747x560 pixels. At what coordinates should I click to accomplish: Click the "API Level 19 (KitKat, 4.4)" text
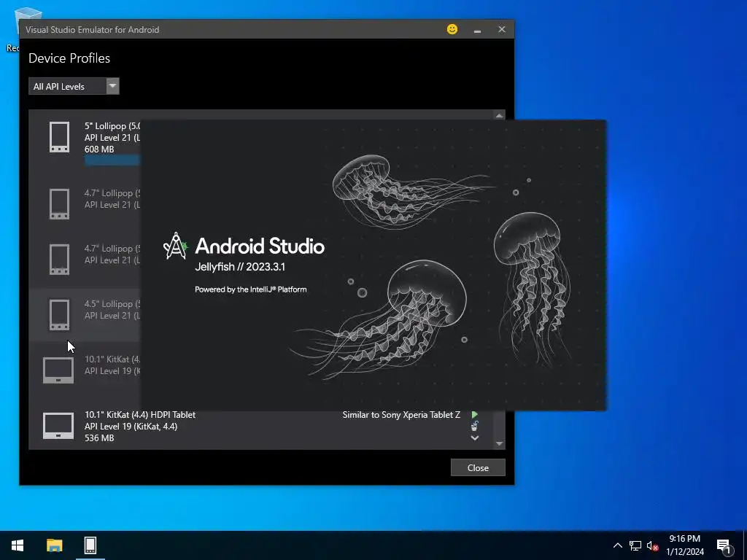(131, 426)
